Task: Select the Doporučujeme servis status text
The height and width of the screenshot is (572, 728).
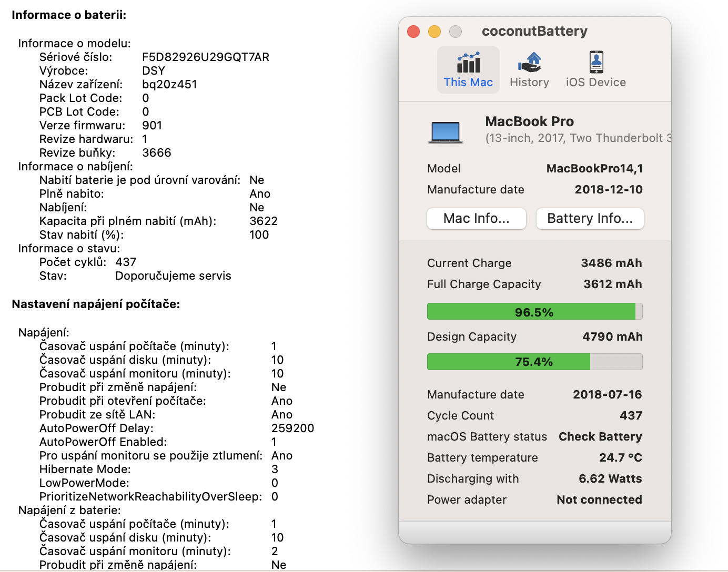Action: [173, 275]
